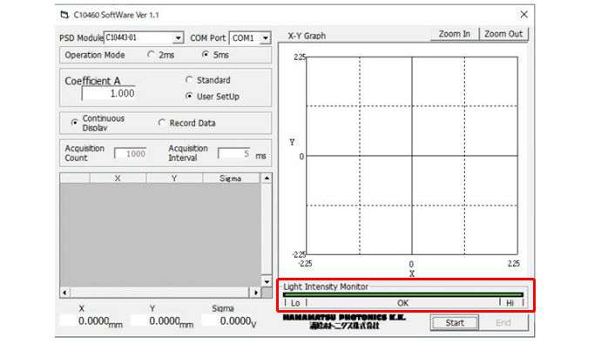The height and width of the screenshot is (364, 601).
Task: Click the OK label on intensity monitor
Action: tap(402, 303)
